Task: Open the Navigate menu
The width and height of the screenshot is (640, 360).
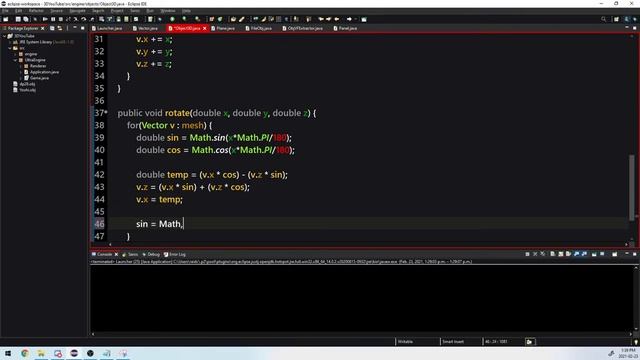Action: tap(77, 11)
